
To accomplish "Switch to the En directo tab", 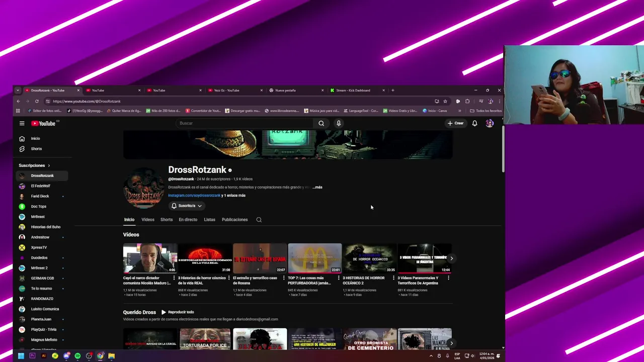I will [x=188, y=220].
